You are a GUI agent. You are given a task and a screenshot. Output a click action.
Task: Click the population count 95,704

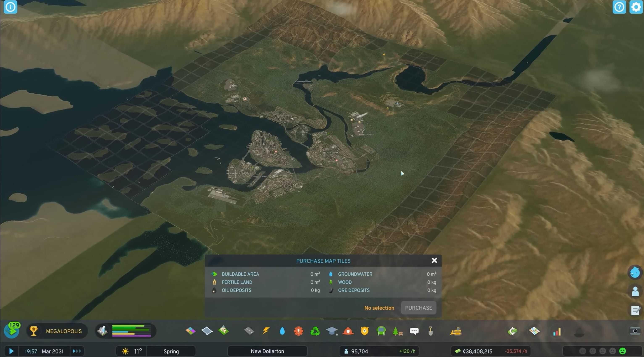tap(359, 351)
